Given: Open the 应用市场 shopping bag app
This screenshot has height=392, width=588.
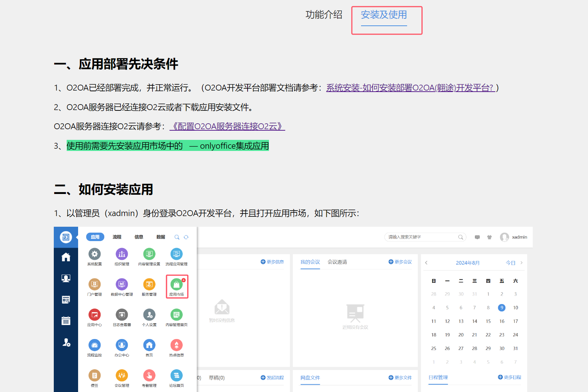Looking at the screenshot, I should point(176,284).
